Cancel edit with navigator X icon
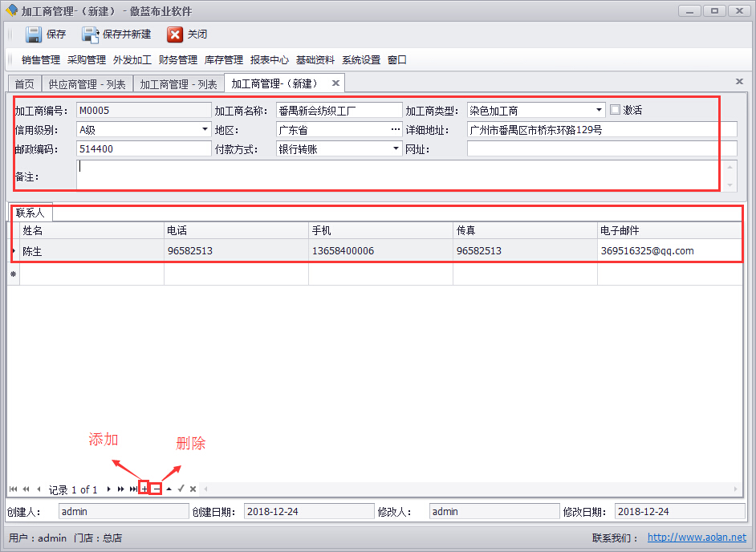This screenshot has height=552, width=756. 193,489
